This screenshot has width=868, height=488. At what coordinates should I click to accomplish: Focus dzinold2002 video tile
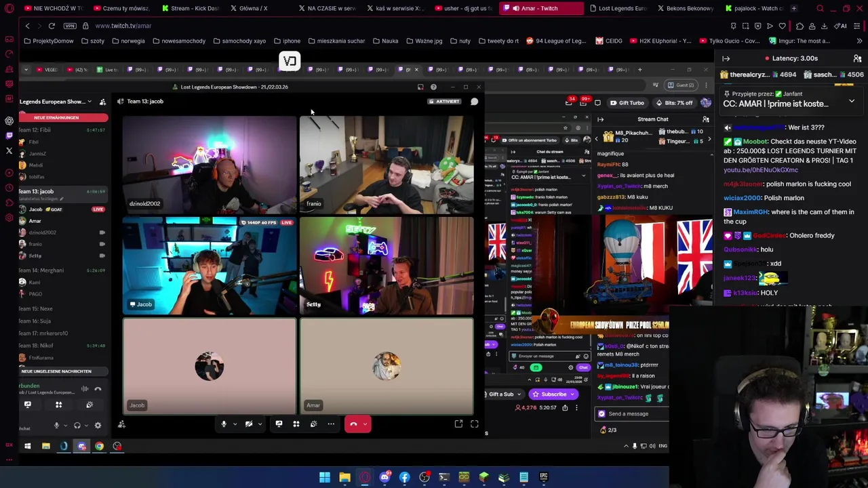[210, 165]
